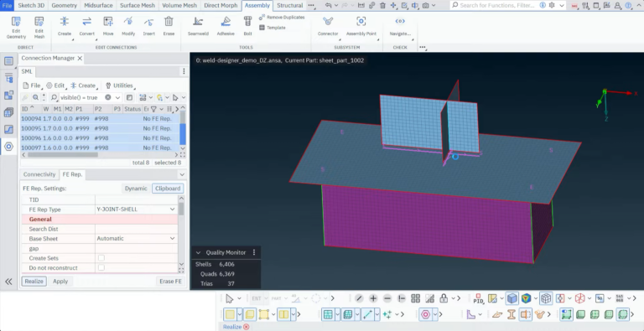The image size is (644, 331).
Task: Open the File menu tab
Action: (x=7, y=5)
